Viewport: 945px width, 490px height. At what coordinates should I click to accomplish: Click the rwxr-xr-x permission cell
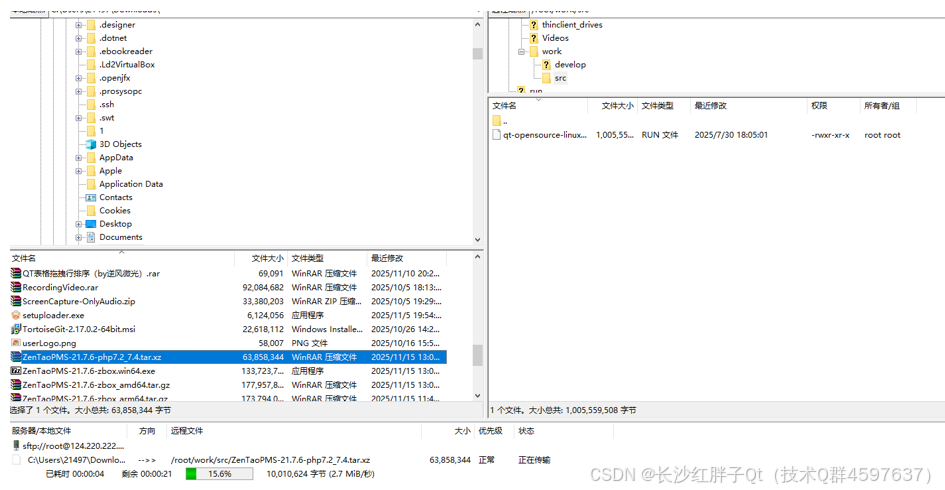coord(830,135)
